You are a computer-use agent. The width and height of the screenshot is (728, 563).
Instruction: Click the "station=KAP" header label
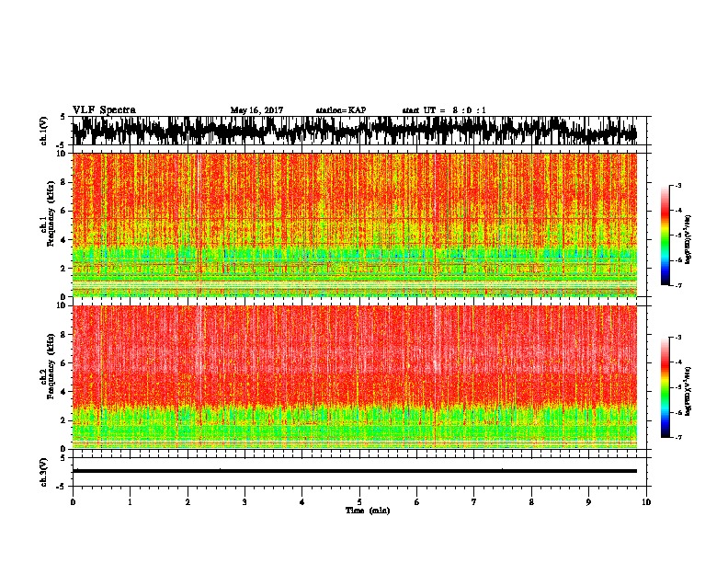(341, 110)
